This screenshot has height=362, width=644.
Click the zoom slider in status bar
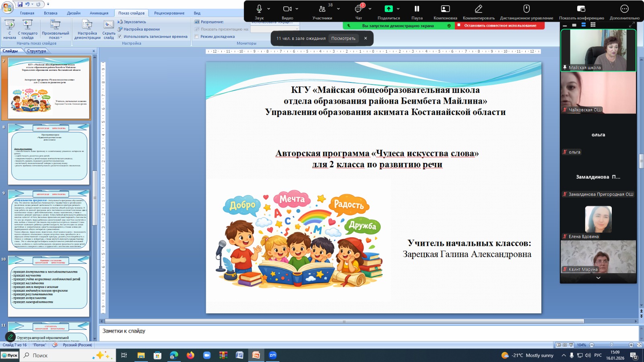point(611,345)
